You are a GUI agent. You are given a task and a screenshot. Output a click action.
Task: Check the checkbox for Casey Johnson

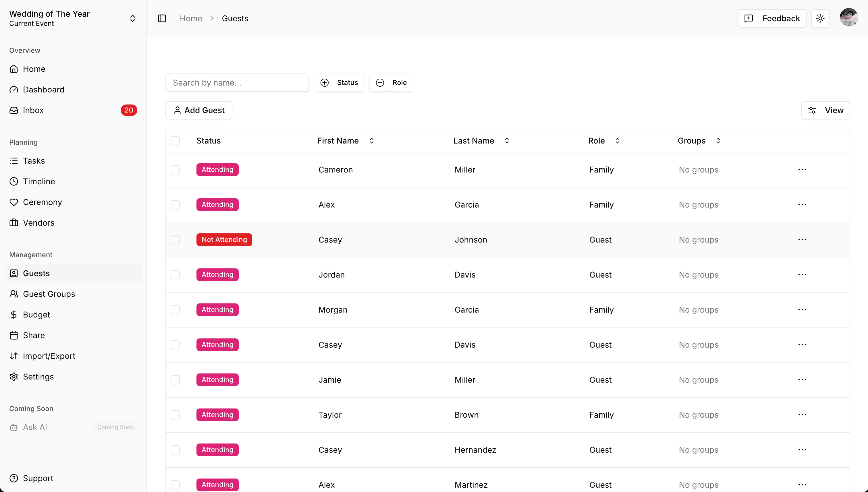pos(175,240)
